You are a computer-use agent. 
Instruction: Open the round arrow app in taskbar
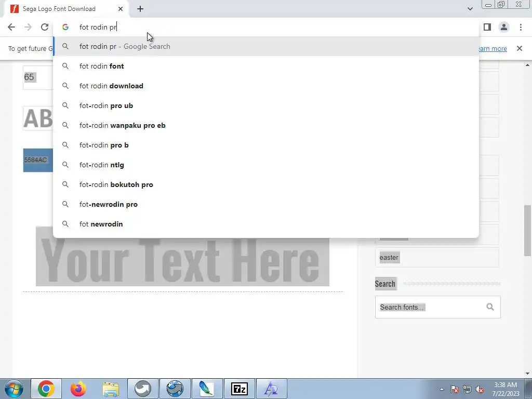tap(143, 389)
